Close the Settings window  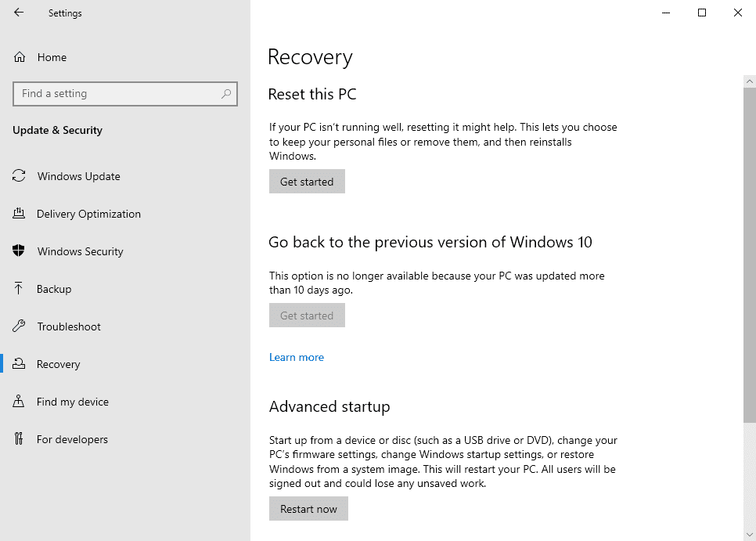(738, 13)
